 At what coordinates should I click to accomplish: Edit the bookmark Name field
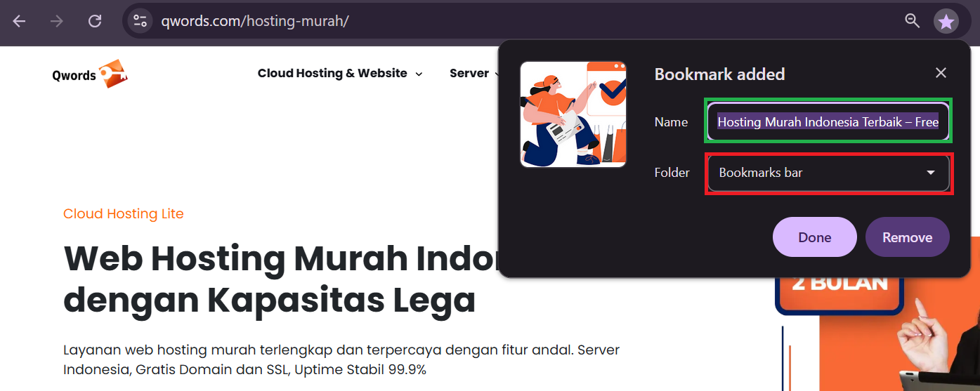pyautogui.click(x=828, y=121)
